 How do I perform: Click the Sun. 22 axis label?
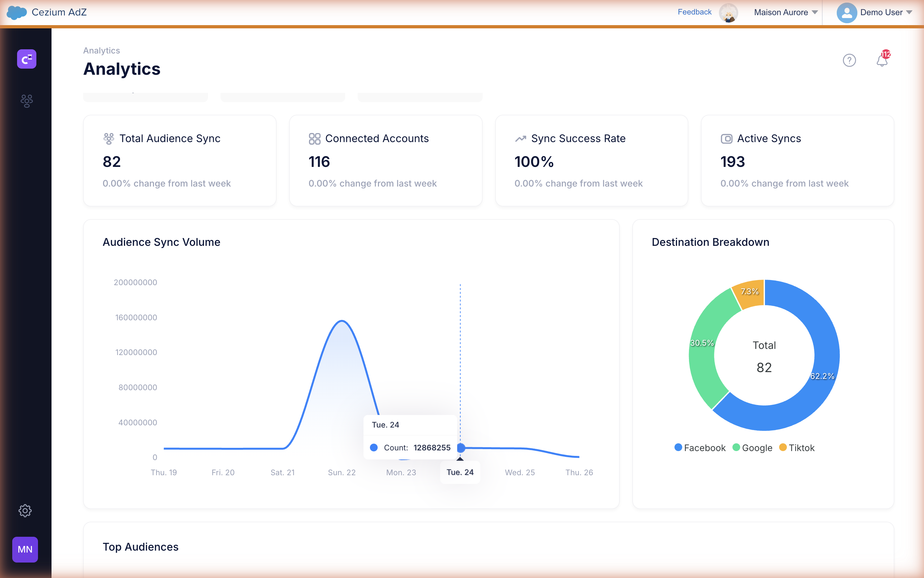pyautogui.click(x=342, y=472)
